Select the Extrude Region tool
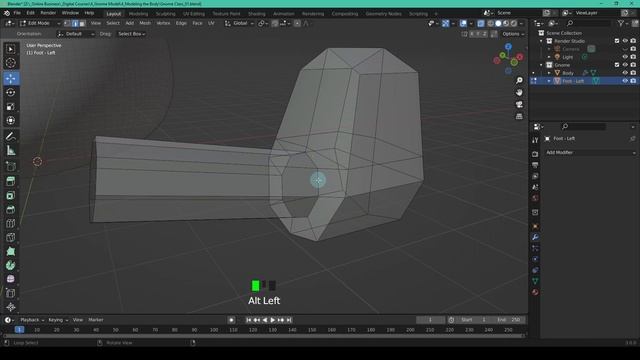 tap(11, 181)
